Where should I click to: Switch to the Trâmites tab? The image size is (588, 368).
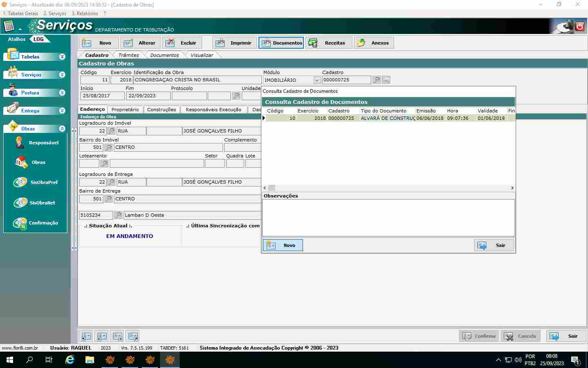click(x=128, y=55)
